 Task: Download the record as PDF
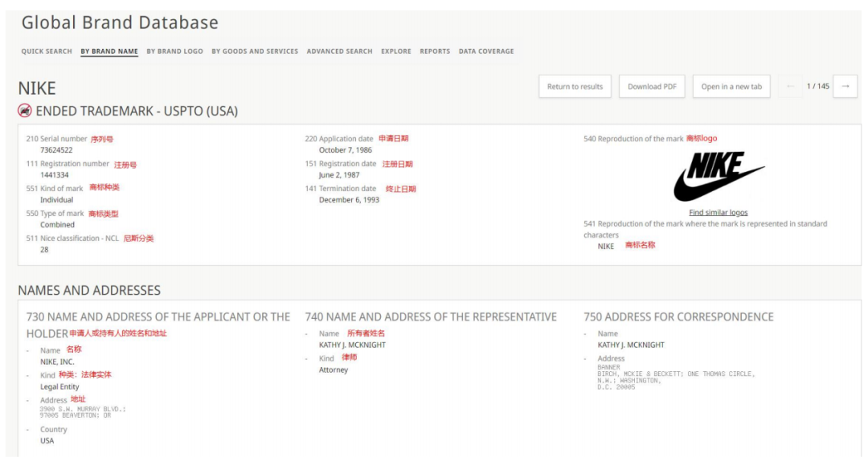[x=652, y=86]
